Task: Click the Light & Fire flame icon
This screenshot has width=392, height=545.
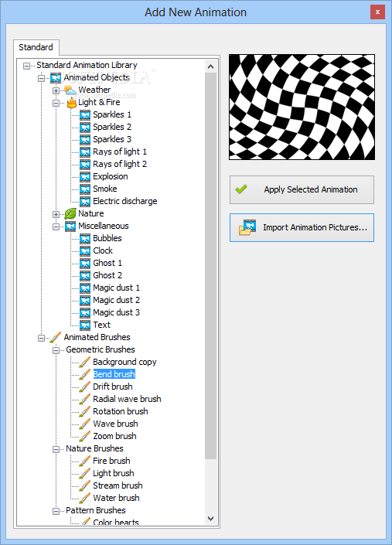Action: pos(71,103)
